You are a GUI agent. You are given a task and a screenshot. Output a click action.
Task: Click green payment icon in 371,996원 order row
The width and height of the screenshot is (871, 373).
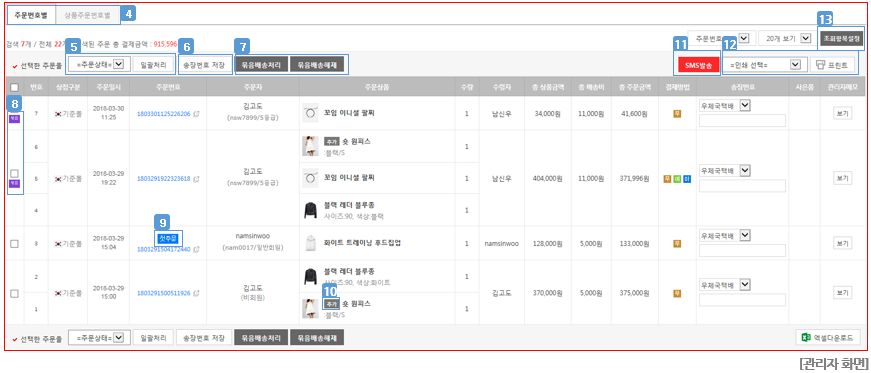click(677, 178)
